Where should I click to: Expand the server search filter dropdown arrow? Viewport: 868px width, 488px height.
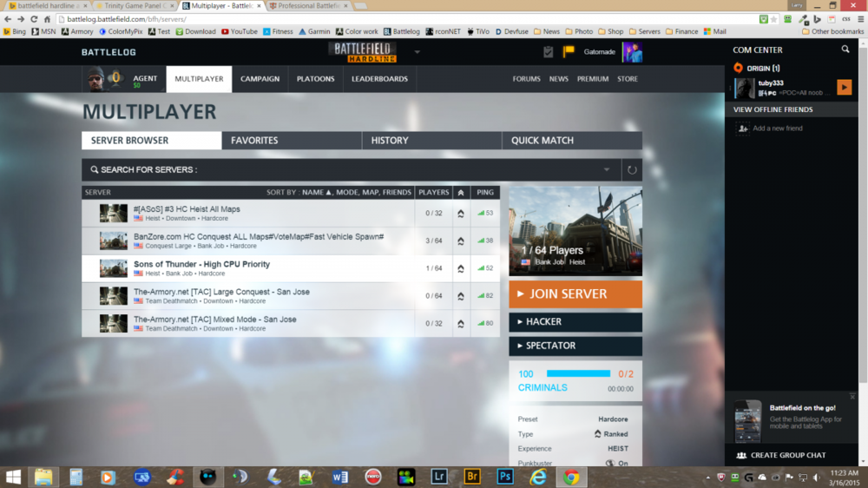(x=607, y=170)
